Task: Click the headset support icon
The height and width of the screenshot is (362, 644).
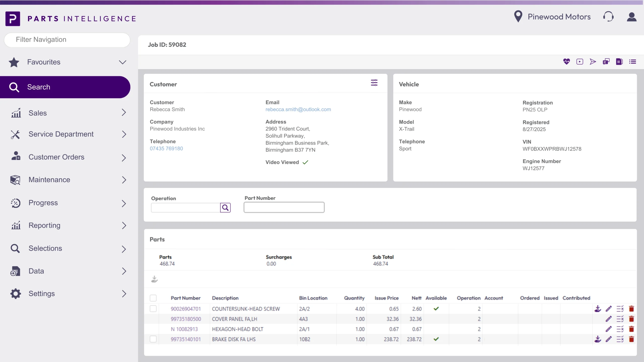Action: pyautogui.click(x=608, y=17)
